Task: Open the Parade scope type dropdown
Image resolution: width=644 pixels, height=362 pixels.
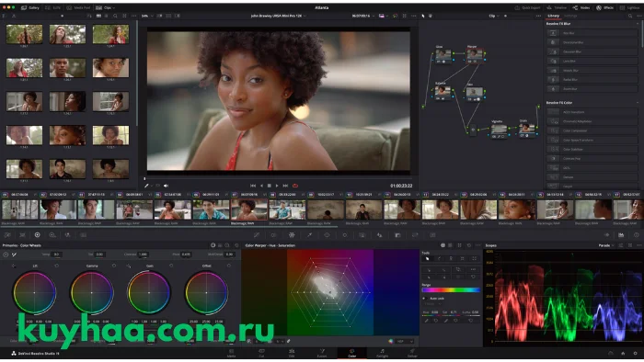Action: coord(605,245)
